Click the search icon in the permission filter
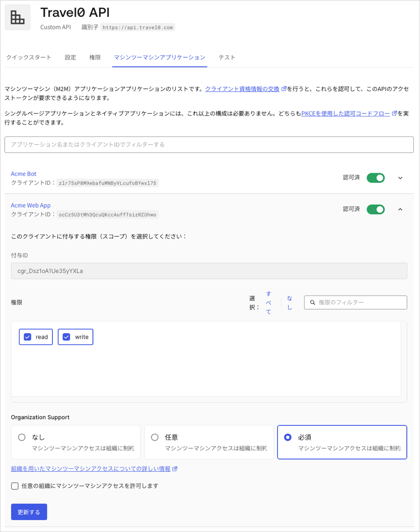Image resolution: width=420 pixels, height=532 pixels. (313, 302)
